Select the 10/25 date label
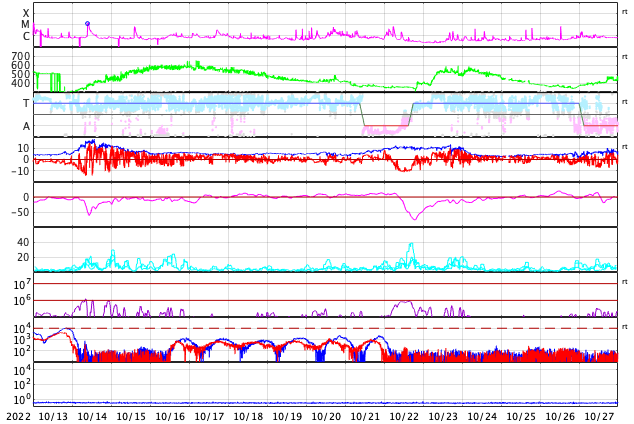 tap(521, 416)
